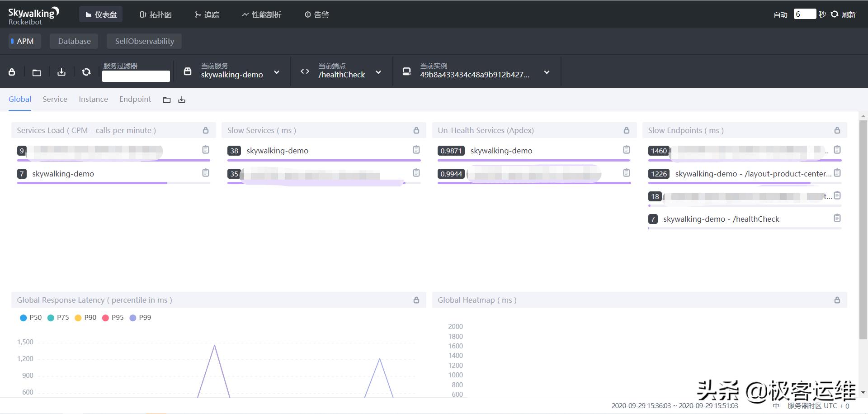Open the time range selector in footer

coord(675,406)
